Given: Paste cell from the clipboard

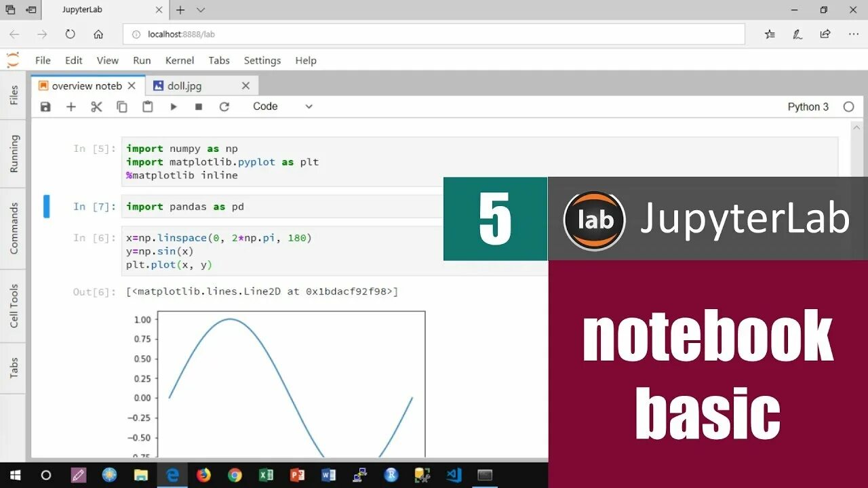Looking at the screenshot, I should [148, 106].
